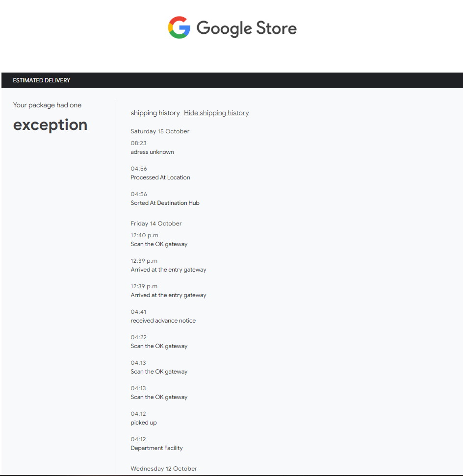Select the 'received advance notice' entry
The height and width of the screenshot is (476, 463).
click(x=163, y=321)
